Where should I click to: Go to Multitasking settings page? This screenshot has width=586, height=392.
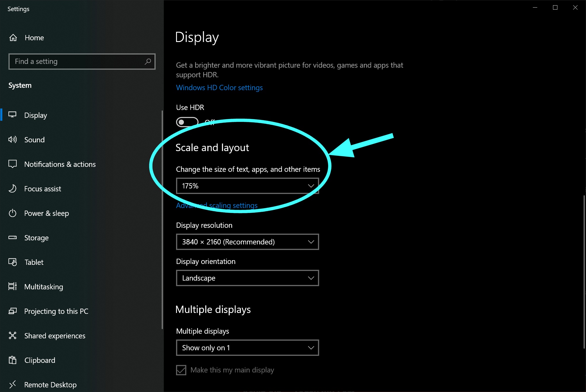click(x=44, y=287)
